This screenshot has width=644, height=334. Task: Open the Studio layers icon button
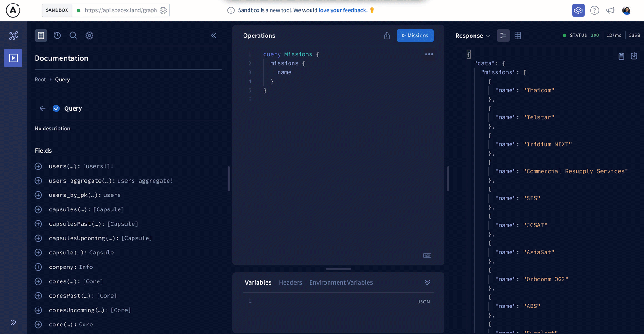(578, 10)
